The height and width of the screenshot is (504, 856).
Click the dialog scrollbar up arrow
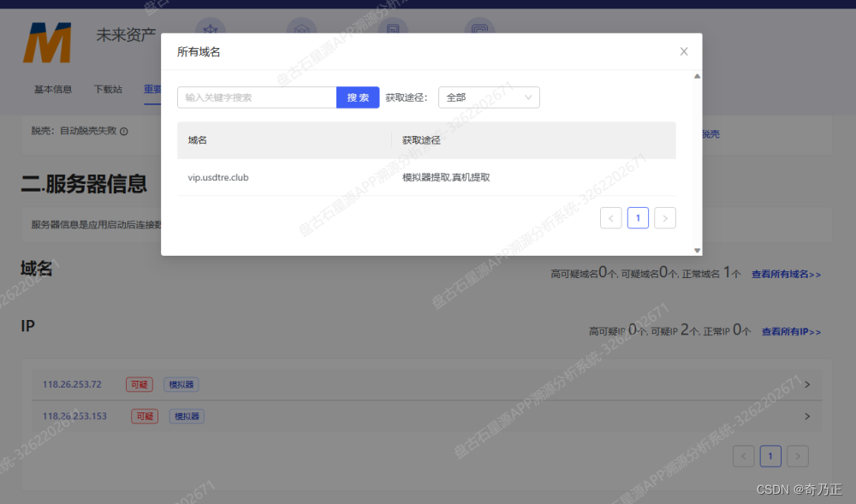click(x=697, y=76)
